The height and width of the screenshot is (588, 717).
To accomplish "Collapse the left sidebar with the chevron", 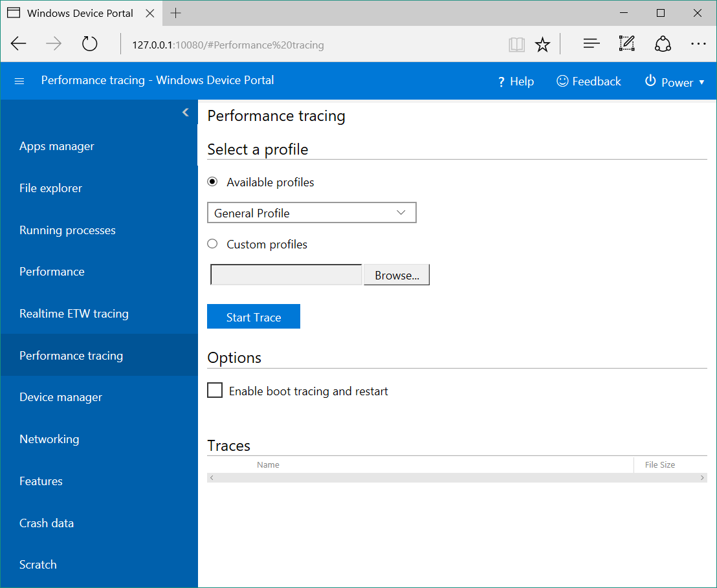I will 186,111.
